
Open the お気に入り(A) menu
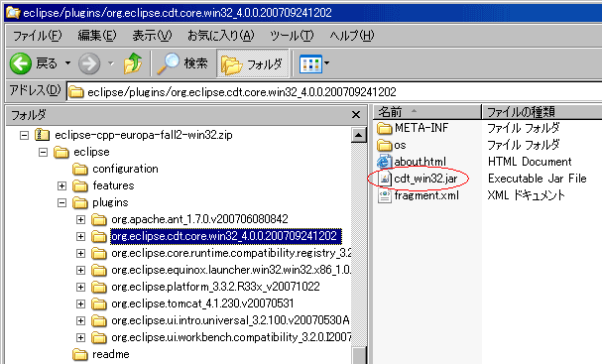221,36
